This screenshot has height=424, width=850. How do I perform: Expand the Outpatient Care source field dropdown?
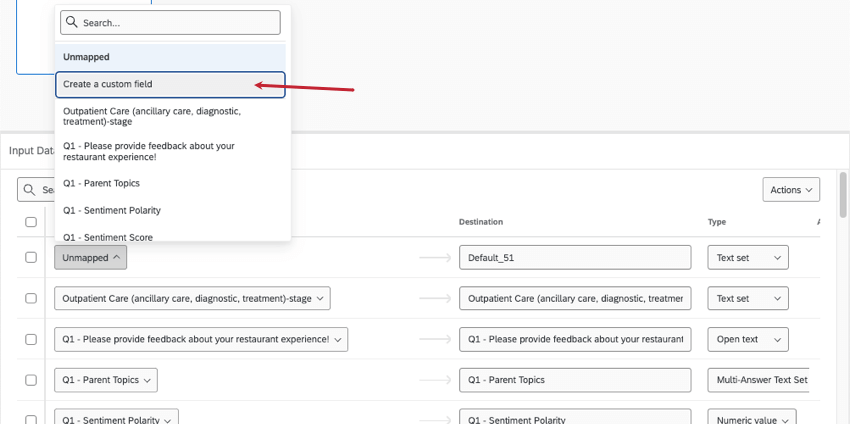point(192,299)
